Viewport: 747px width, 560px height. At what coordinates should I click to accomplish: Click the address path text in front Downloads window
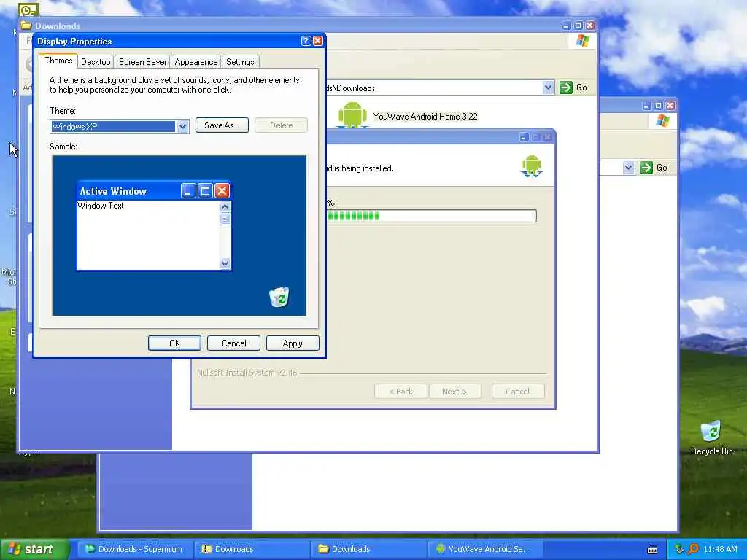(351, 88)
